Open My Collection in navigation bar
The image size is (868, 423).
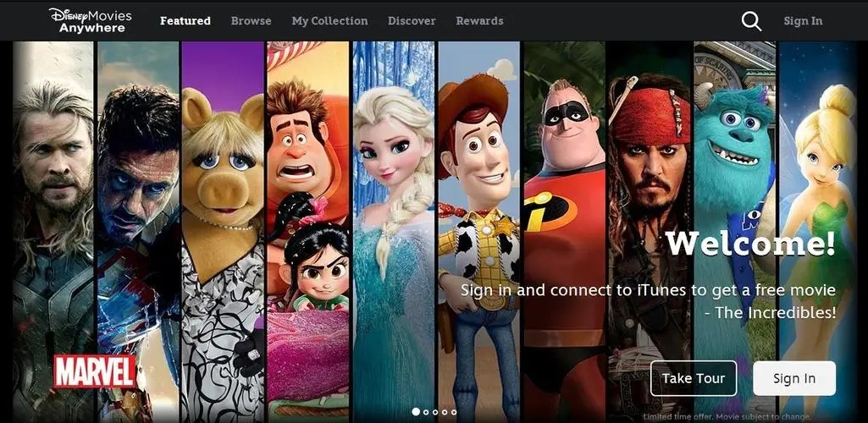coord(329,21)
